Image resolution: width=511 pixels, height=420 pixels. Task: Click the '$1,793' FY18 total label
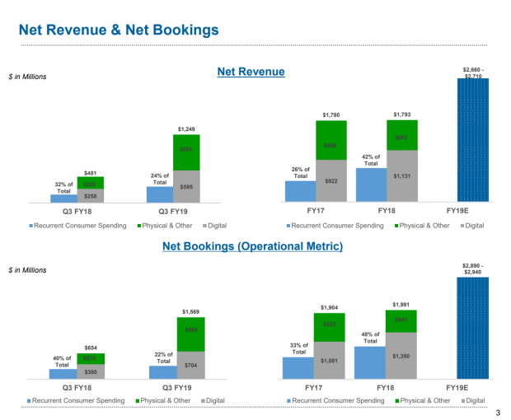pyautogui.click(x=402, y=114)
